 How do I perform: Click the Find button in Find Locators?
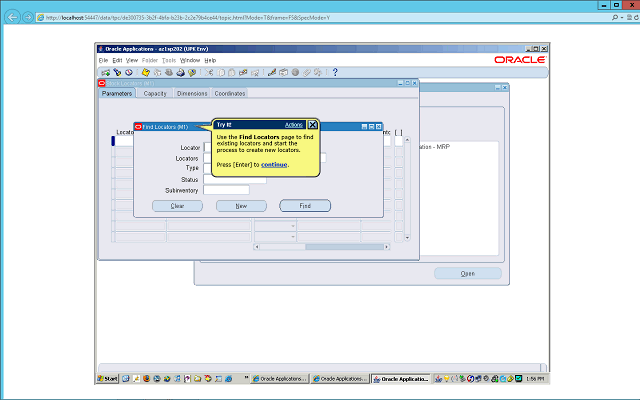pos(305,206)
